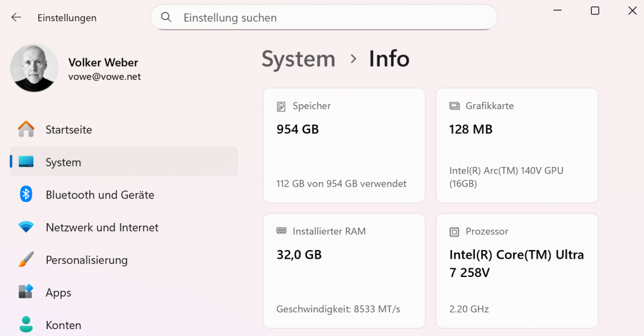
Task: Click the Grafikkarte card icon
Action: click(454, 106)
